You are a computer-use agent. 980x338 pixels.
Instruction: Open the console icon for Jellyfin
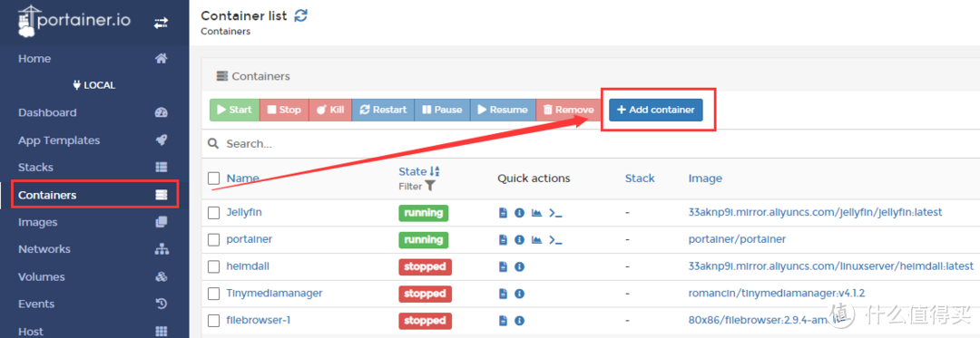pyautogui.click(x=555, y=213)
